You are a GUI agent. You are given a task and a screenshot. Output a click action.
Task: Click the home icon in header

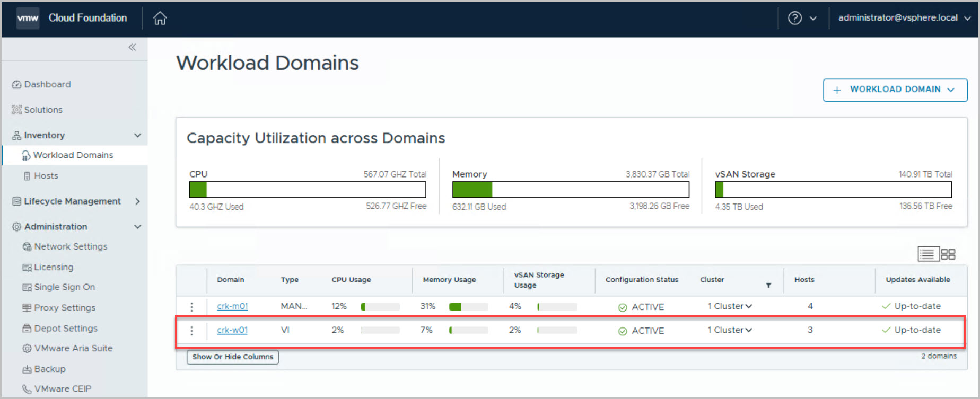[160, 19]
